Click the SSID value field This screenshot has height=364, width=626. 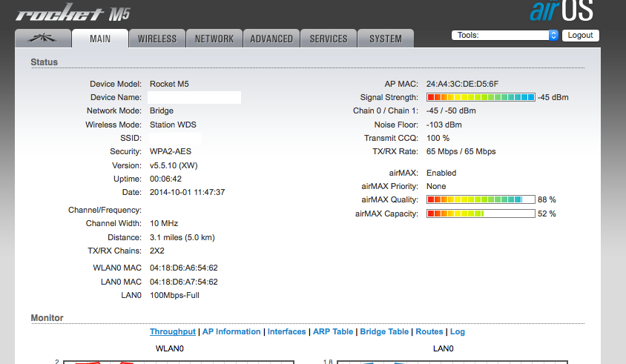(x=175, y=138)
